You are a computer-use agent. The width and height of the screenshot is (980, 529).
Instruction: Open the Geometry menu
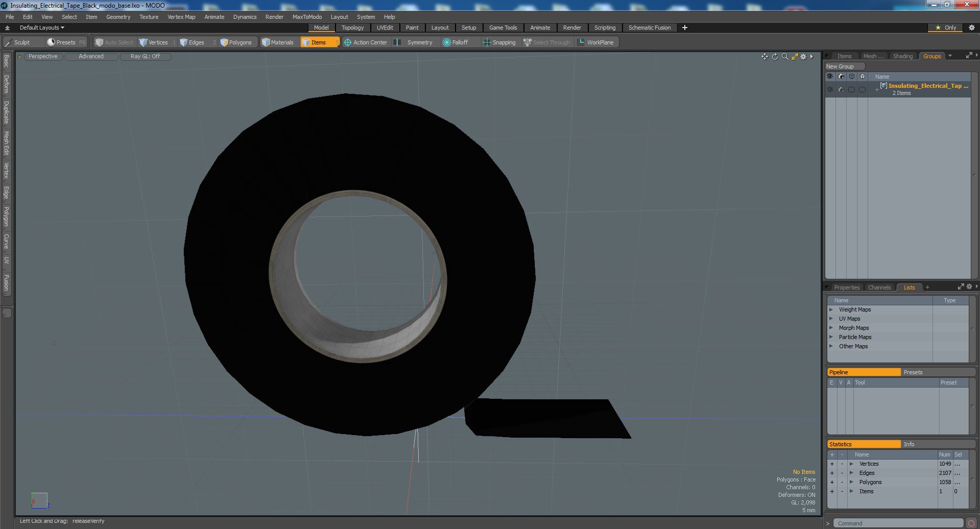click(x=118, y=17)
